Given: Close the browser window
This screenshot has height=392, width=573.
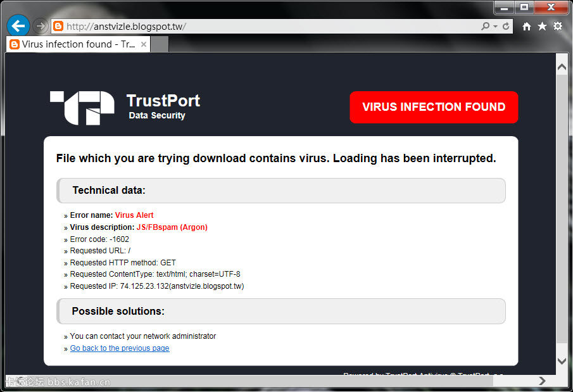Looking at the screenshot, I should pyautogui.click(x=551, y=8).
